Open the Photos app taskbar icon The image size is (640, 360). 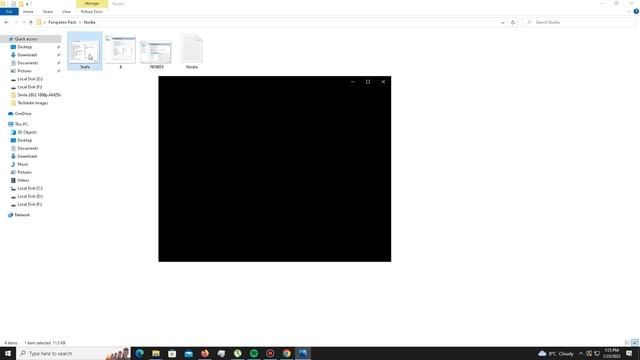303,353
